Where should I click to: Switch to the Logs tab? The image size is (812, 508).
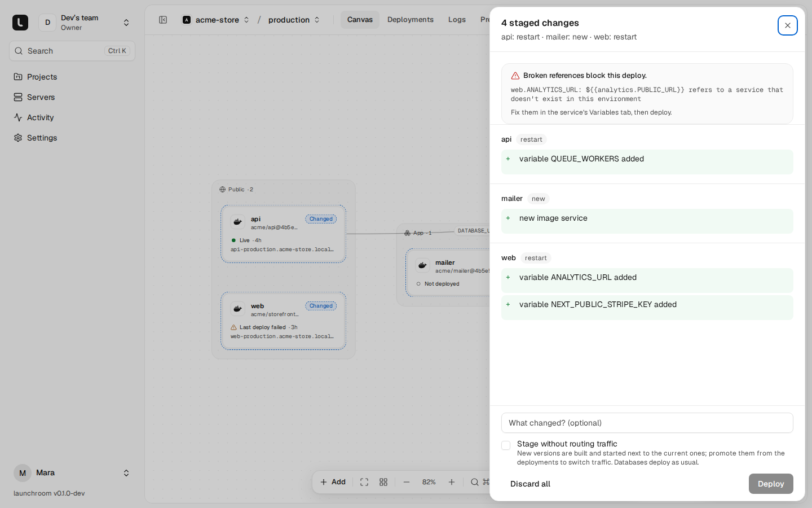click(x=457, y=20)
